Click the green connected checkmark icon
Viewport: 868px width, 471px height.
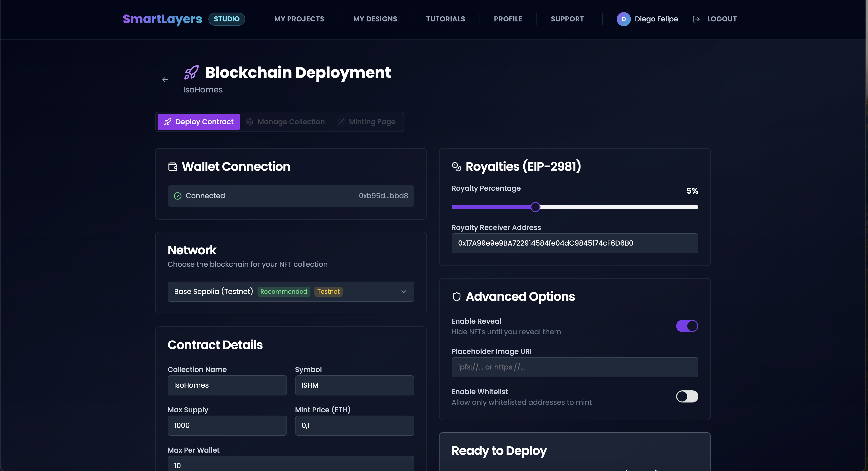coord(177,195)
